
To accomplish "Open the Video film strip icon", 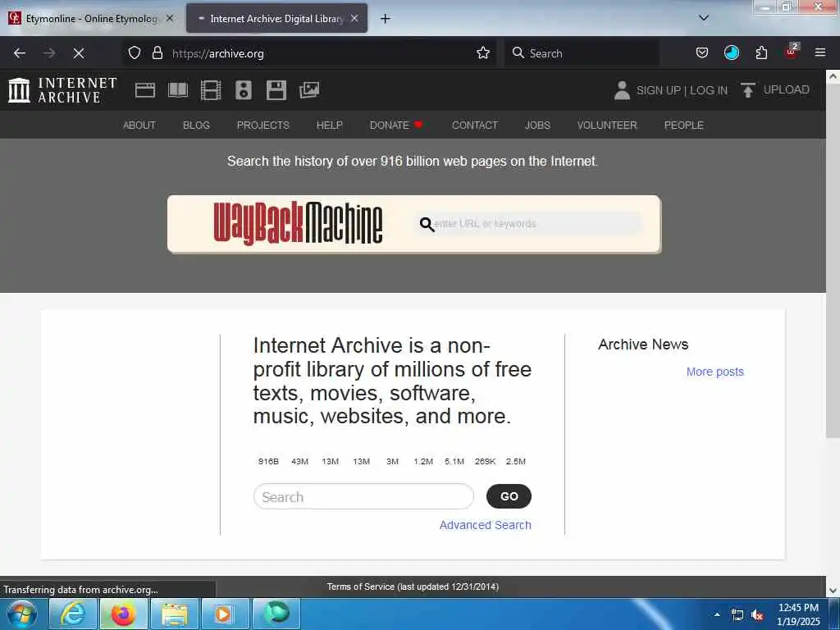I will [x=211, y=90].
